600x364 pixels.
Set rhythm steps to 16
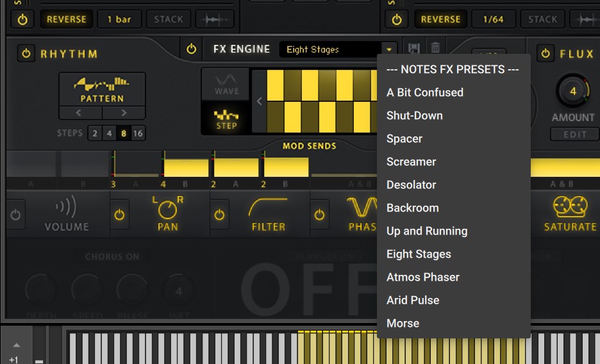(x=137, y=133)
